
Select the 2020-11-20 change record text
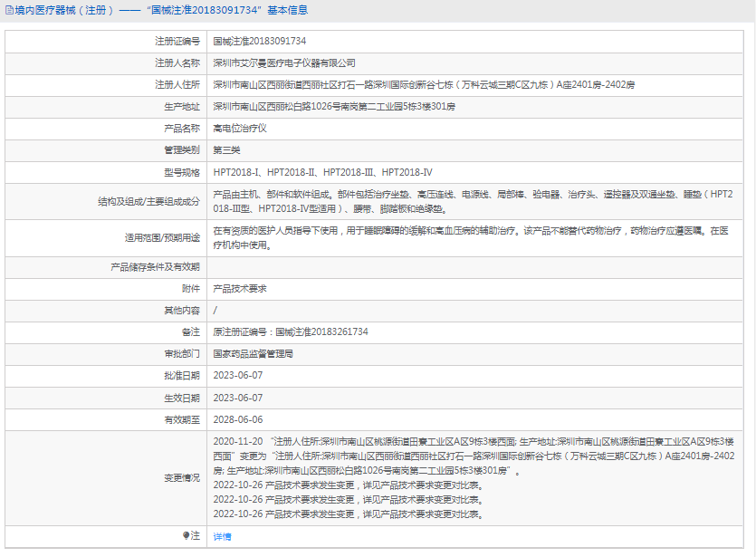[x=474, y=456]
